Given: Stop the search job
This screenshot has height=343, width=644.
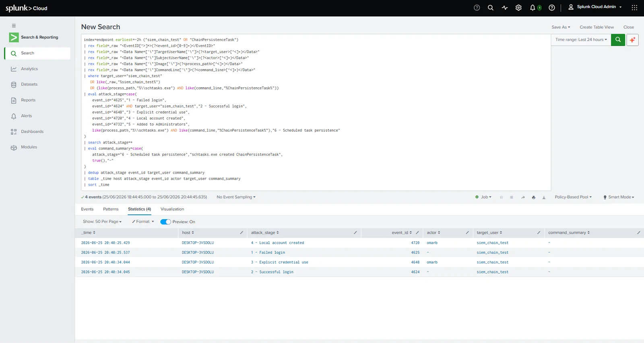Looking at the screenshot, I should [512, 197].
